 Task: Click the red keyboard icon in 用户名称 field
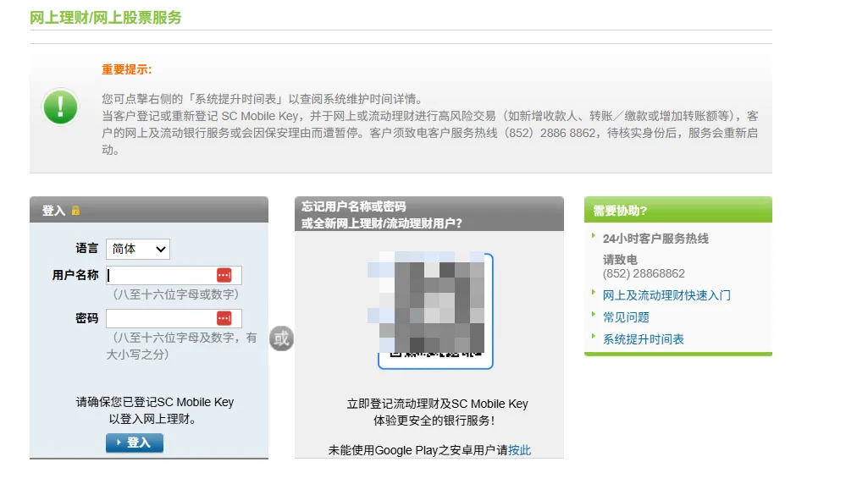click(224, 275)
